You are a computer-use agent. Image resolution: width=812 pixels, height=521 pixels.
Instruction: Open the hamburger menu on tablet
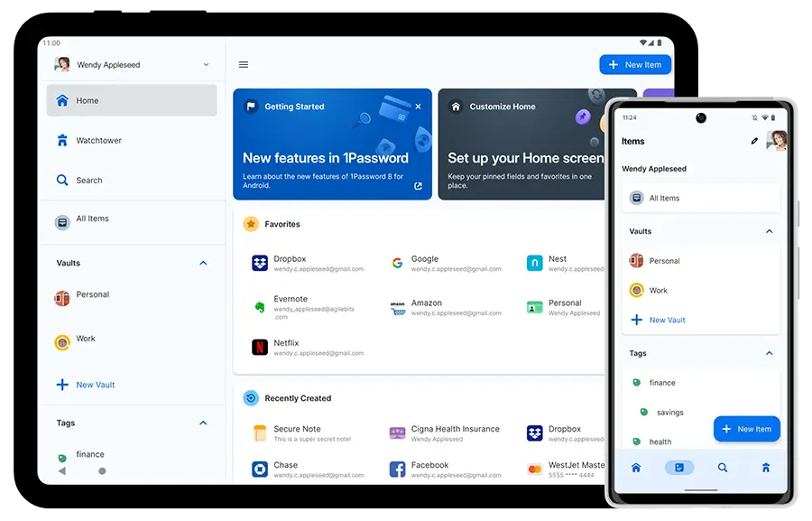[x=244, y=65]
